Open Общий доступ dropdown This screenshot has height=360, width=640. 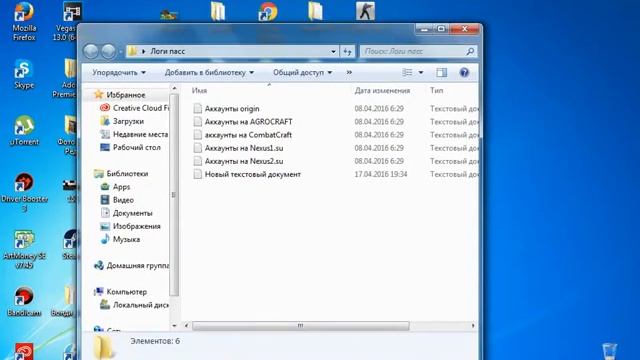point(302,73)
